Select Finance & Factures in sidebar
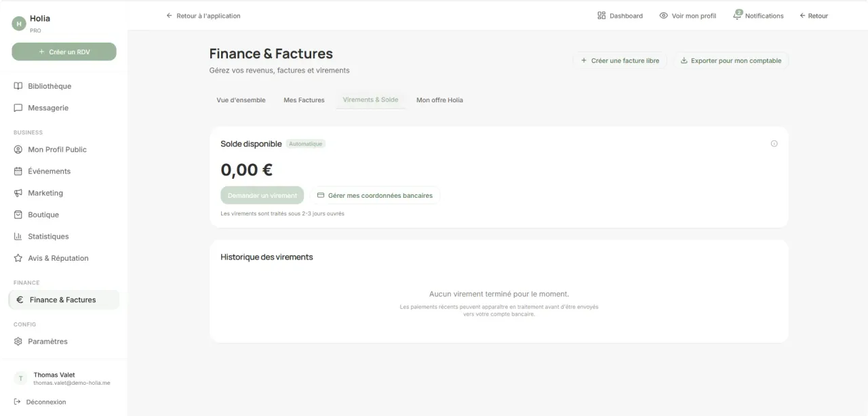This screenshot has width=868, height=416. (x=64, y=299)
